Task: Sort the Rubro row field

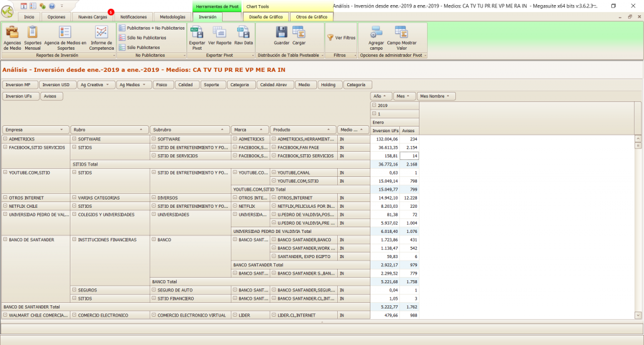Action: 109,130
